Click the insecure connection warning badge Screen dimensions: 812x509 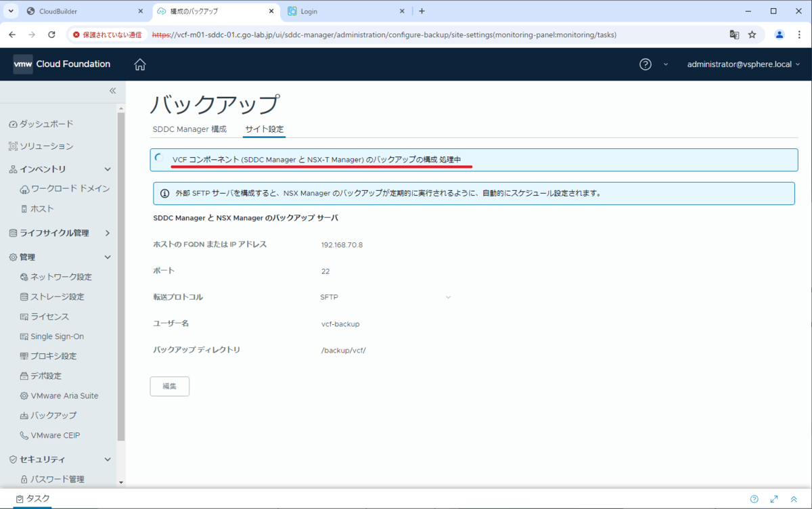[x=108, y=35]
